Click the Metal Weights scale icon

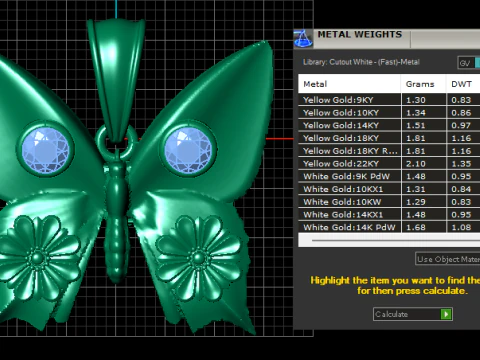pos(303,39)
